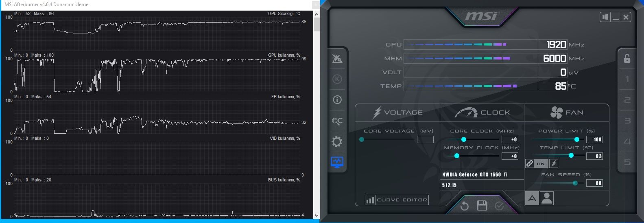The width and height of the screenshot is (644, 223).
Task: Toggle power and temp limit link icon
Action: tap(529, 163)
